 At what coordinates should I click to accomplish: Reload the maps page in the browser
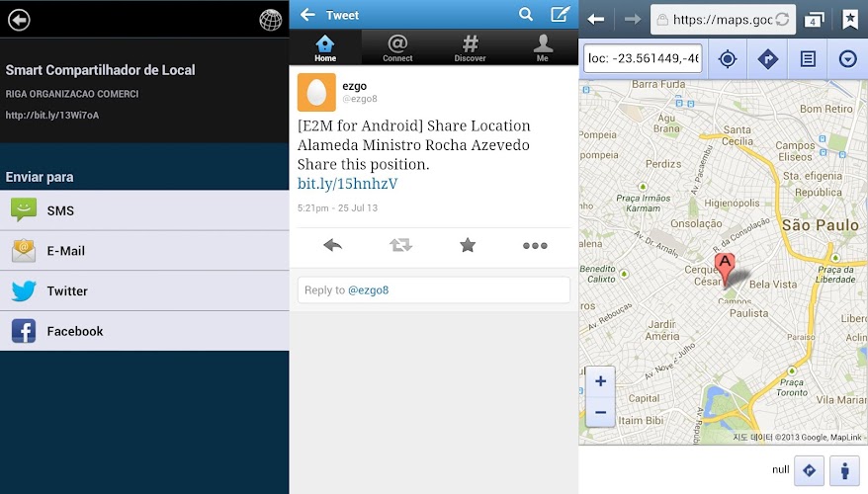[x=782, y=20]
